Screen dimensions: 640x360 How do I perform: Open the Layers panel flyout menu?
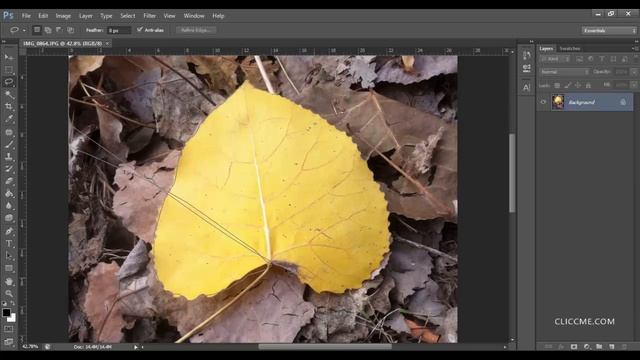635,48
